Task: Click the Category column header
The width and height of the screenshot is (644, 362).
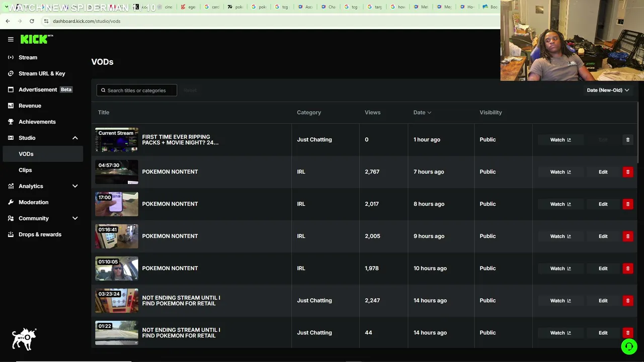Action: pos(309,112)
